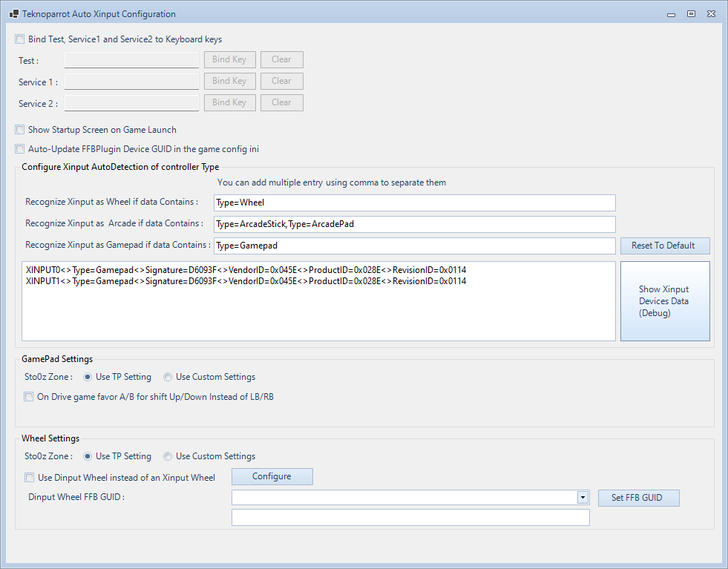728x569 pixels.
Task: Focus the Test key input field
Action: point(131,60)
